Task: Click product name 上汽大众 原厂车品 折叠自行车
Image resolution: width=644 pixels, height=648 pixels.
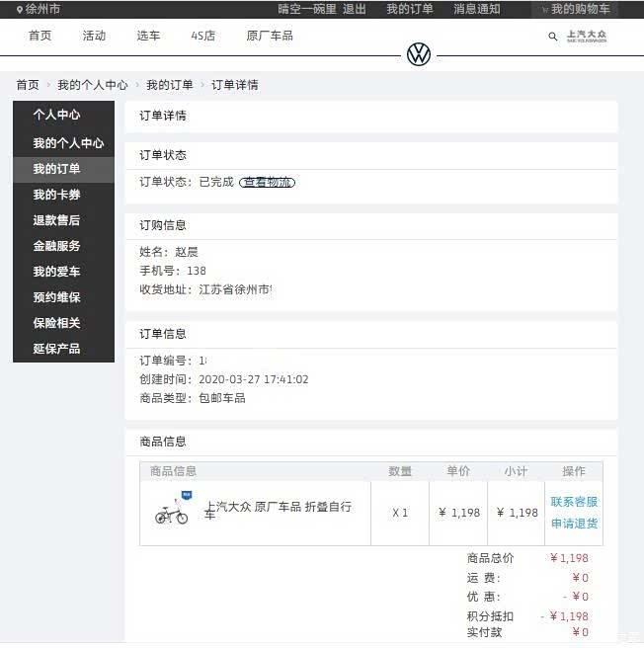Action: point(278,511)
